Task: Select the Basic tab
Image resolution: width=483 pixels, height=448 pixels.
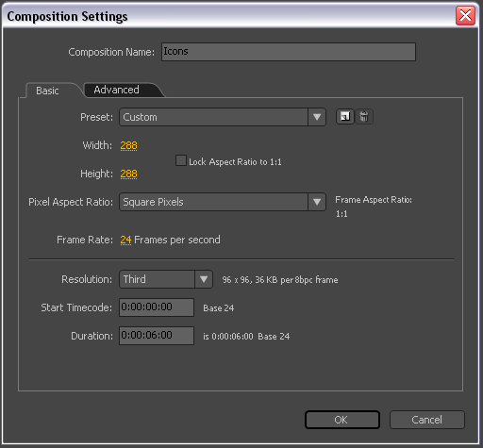Action: (x=47, y=91)
